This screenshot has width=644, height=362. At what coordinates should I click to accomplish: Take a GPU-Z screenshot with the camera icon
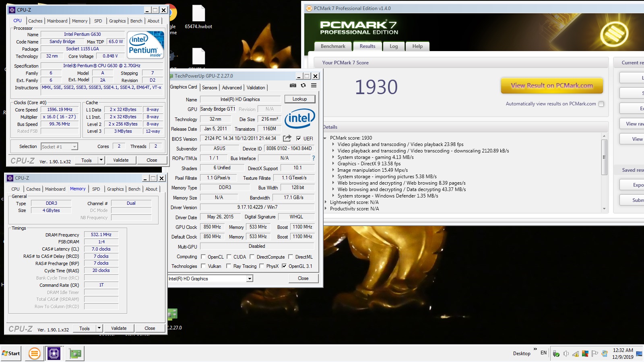(293, 85)
